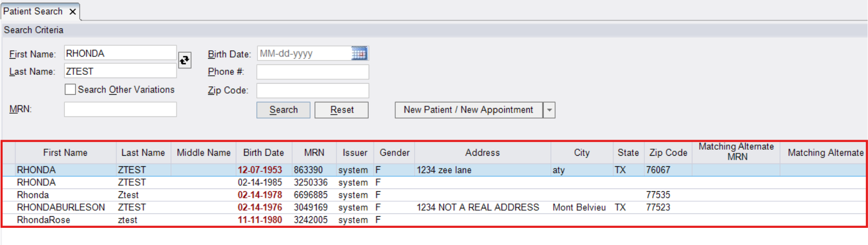
Task: Sort by Address column header
Action: tap(482, 152)
